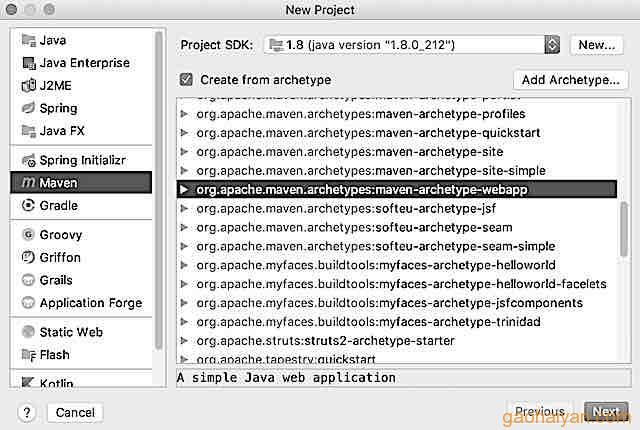
Task: Select softeu-archetype-seam-simple row
Action: (397, 246)
